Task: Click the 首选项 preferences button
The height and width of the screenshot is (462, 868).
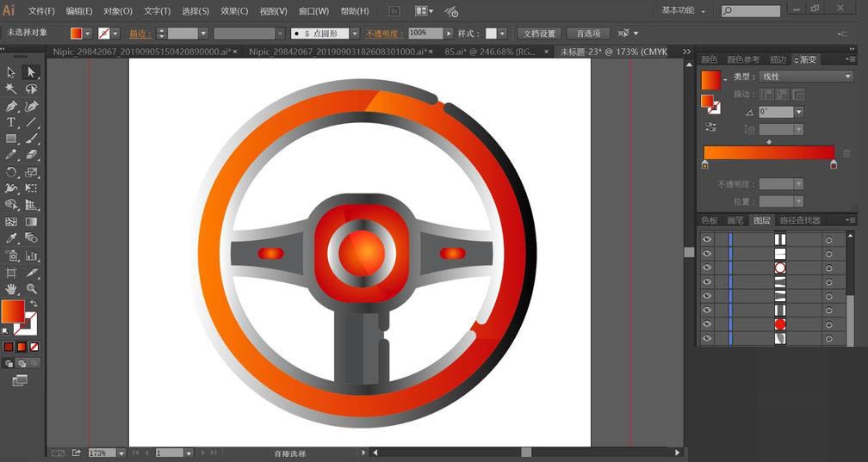Action: (x=588, y=34)
